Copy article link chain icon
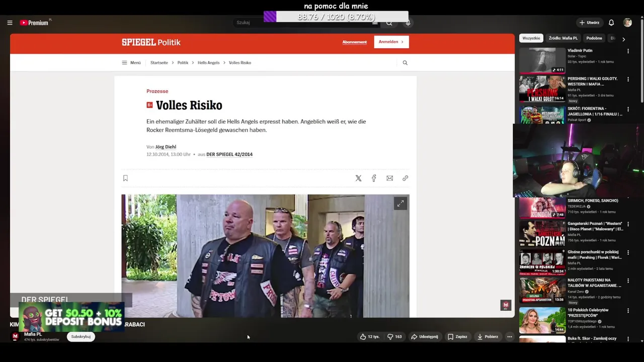Viewport: 644px width, 362px height. tap(405, 178)
